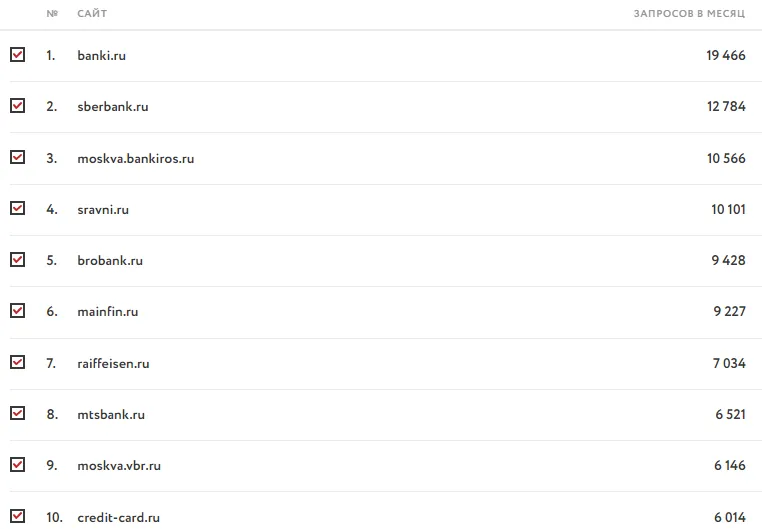Select the brobank.ru site name
This screenshot has width=762, height=529.
[x=110, y=260]
